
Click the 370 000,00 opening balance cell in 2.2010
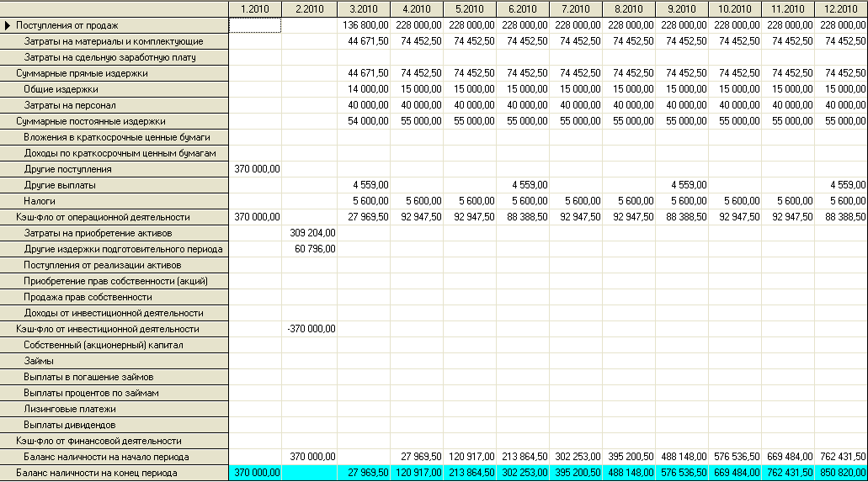310,458
